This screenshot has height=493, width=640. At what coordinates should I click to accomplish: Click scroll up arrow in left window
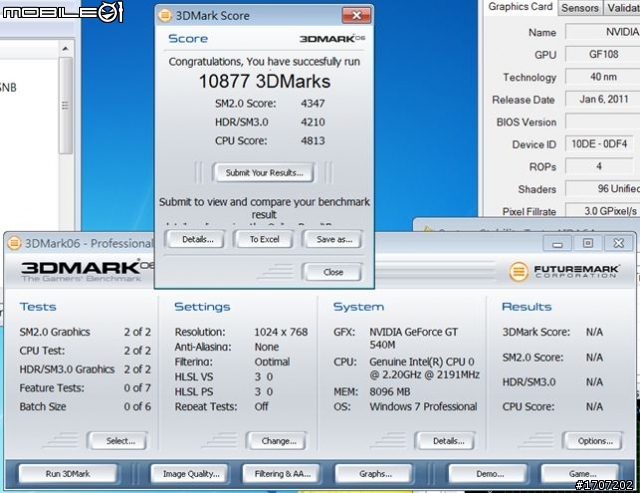point(65,49)
